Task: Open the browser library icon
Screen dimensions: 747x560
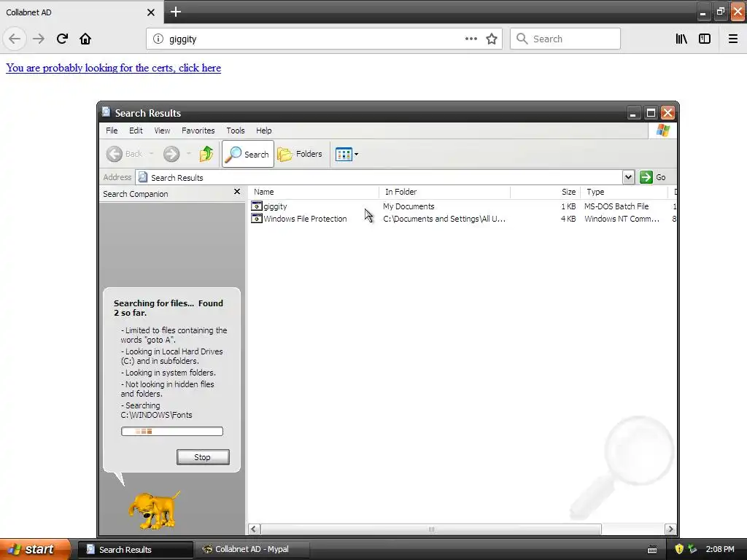Action: pos(681,39)
